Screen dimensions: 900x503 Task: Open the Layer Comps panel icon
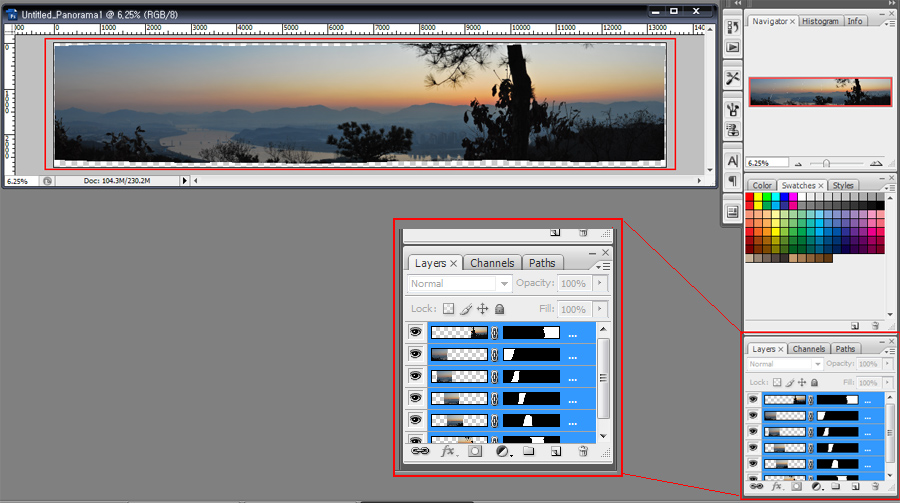732,212
